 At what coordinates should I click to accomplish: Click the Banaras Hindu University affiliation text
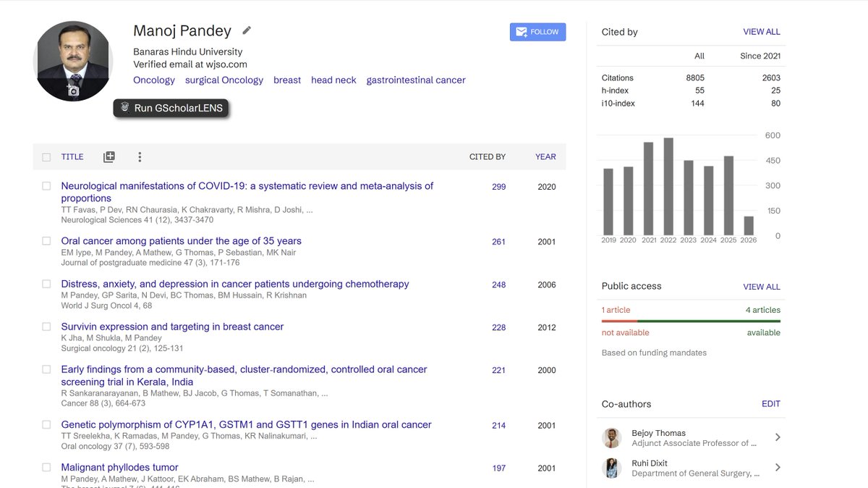(188, 52)
